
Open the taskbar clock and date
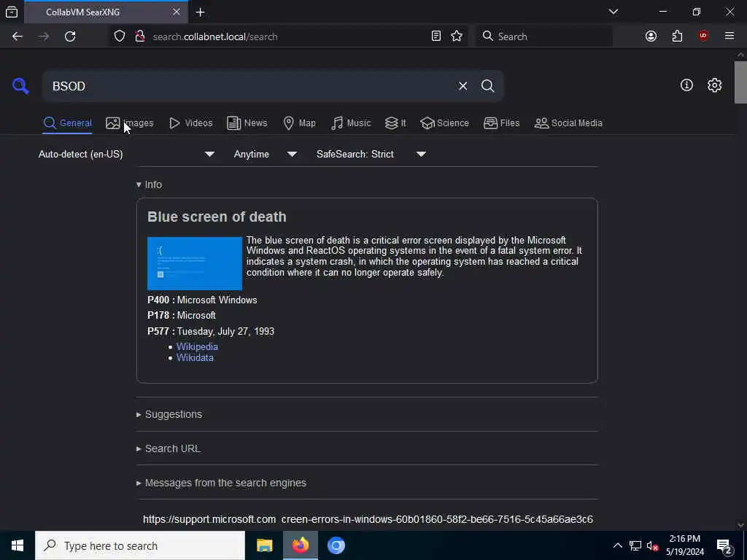(x=685, y=545)
